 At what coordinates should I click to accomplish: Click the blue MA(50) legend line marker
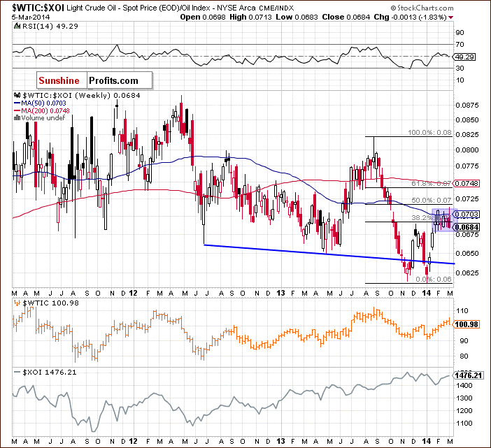point(17,103)
